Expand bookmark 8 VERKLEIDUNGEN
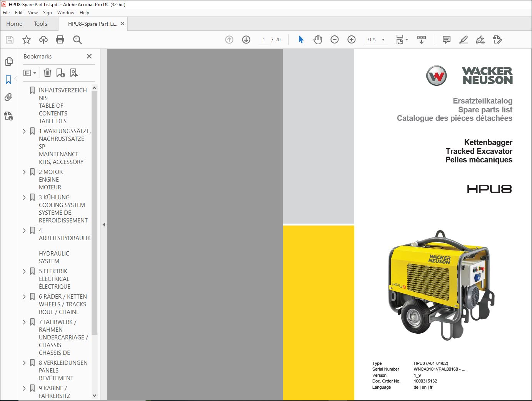This screenshot has height=401, width=532. click(x=24, y=363)
